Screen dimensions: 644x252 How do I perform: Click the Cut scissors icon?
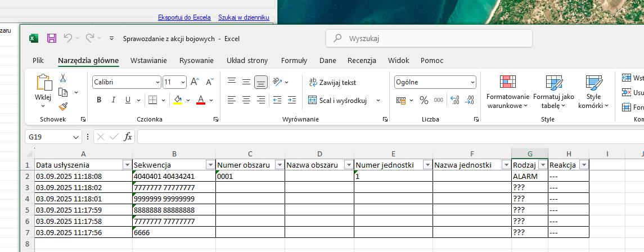click(x=63, y=78)
